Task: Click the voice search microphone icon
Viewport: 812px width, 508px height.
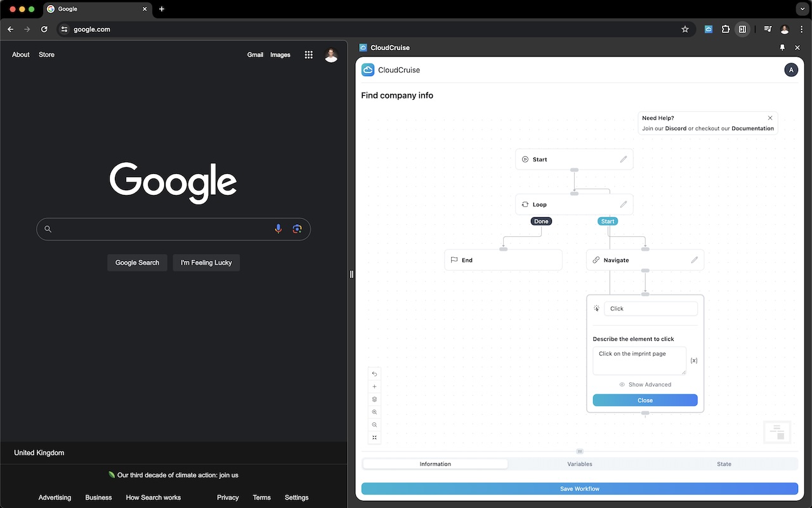Action: [278, 229]
